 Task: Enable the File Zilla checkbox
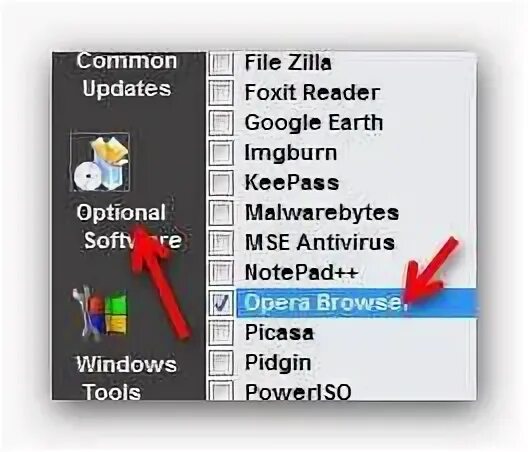[x=221, y=63]
